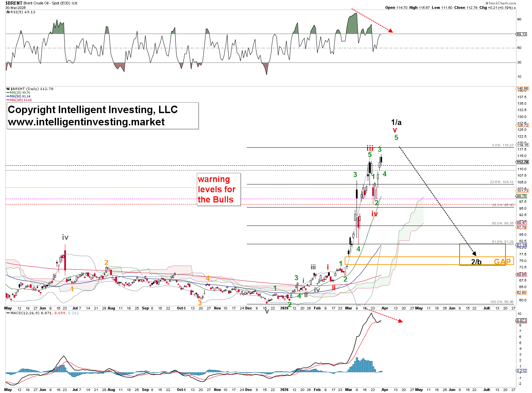Click the $BRENT ticker symbol title
Image resolution: width=532 pixels, height=393 pixels.
coord(14,3)
